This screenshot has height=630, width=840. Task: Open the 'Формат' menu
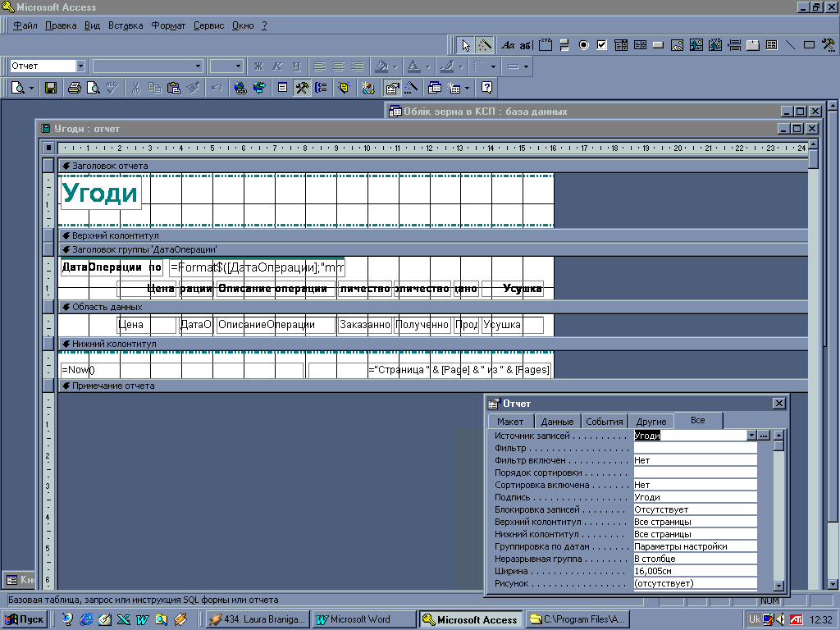(x=168, y=25)
